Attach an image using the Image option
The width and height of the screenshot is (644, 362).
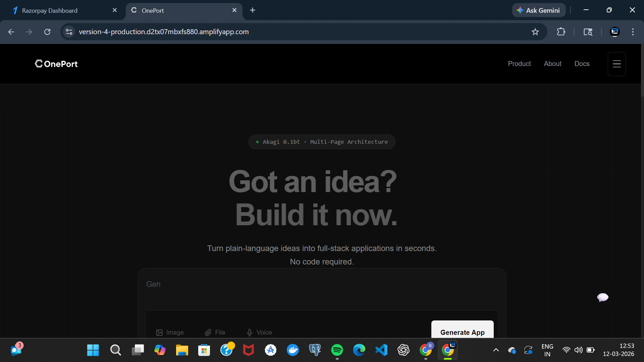[x=170, y=332]
